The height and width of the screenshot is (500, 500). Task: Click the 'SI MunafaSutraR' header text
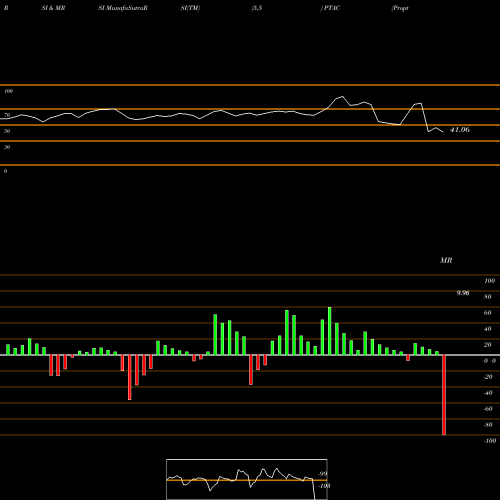(x=123, y=8)
